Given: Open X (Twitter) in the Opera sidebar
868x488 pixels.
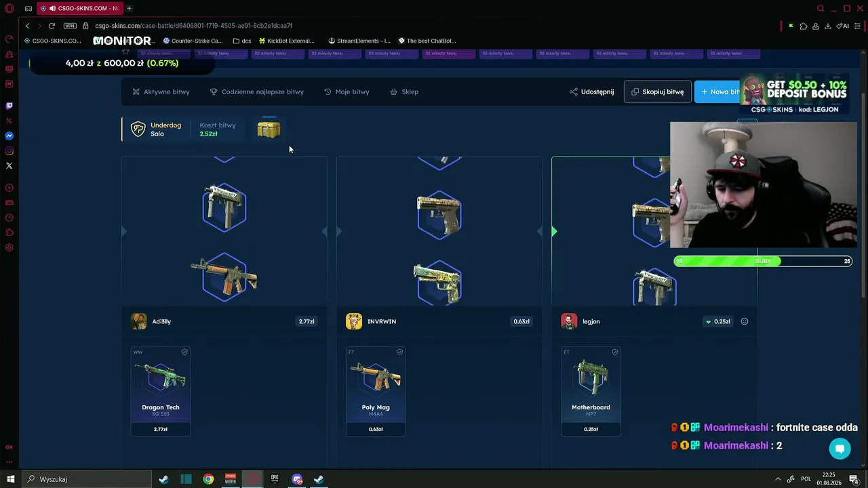Looking at the screenshot, I should click(9, 165).
